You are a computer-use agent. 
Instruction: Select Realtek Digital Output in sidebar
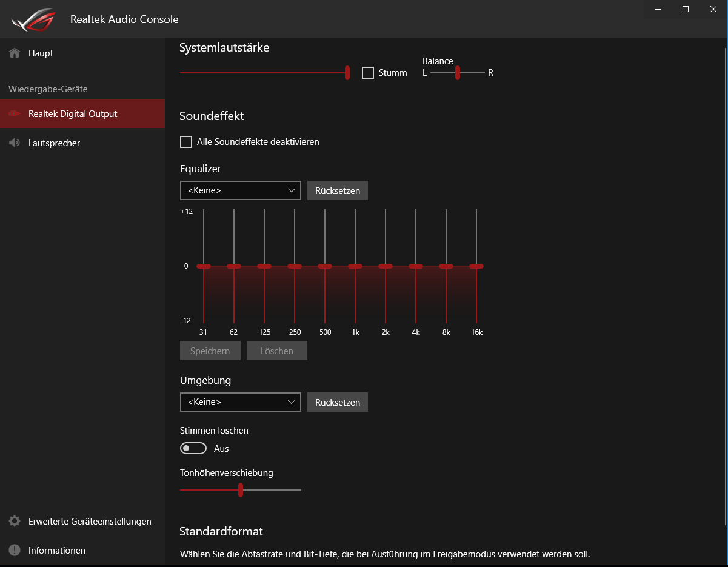(82, 114)
